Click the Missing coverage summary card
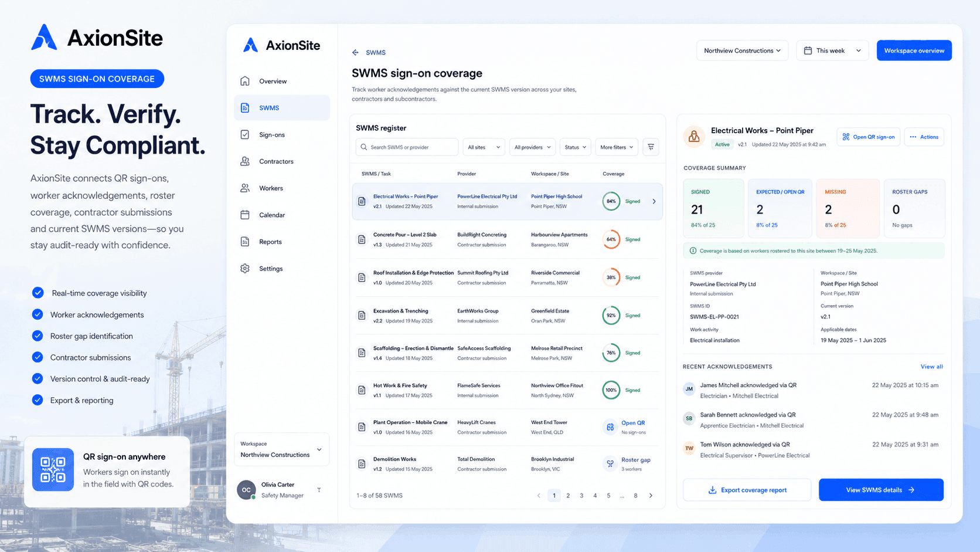The height and width of the screenshot is (552, 980). [848, 208]
